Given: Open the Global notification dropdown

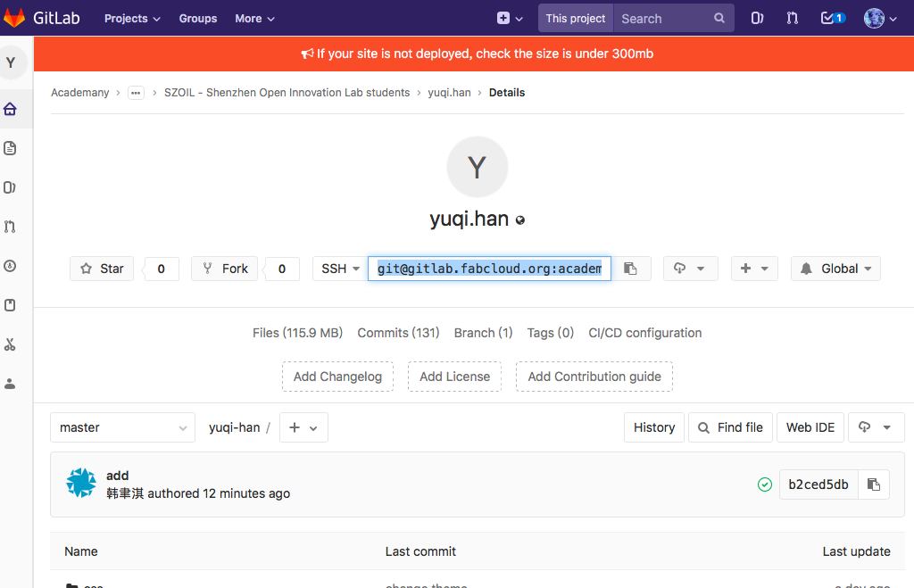Looking at the screenshot, I should pos(835,269).
